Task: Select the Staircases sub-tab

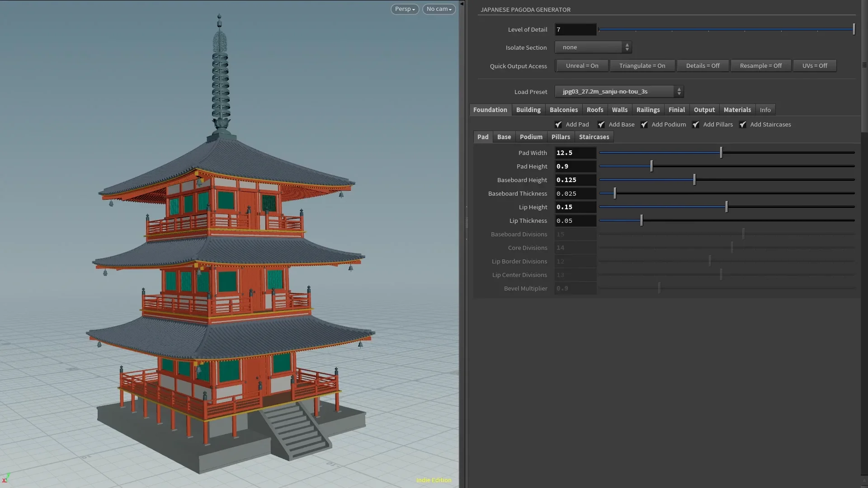Action: [x=594, y=137]
